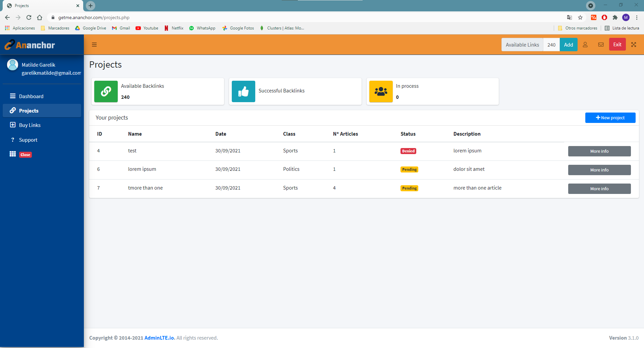
Task: Click the Ananchor logo
Action: (x=30, y=45)
